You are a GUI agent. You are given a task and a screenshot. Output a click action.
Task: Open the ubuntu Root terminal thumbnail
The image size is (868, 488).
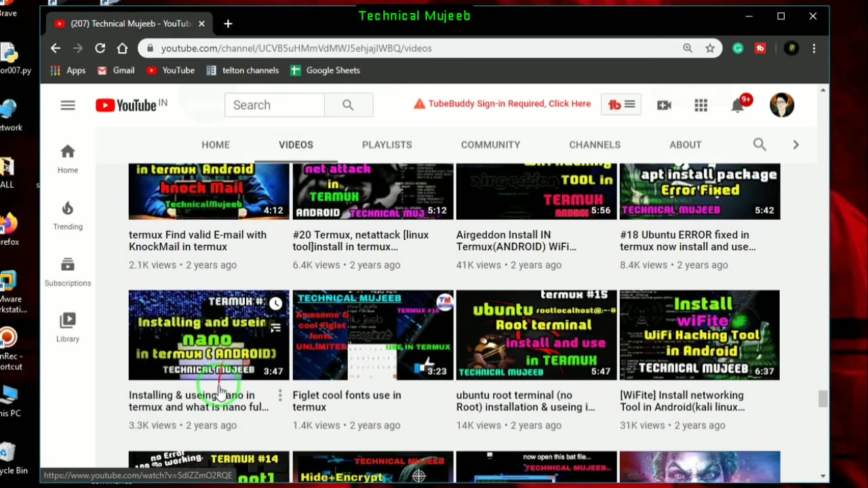pos(536,335)
